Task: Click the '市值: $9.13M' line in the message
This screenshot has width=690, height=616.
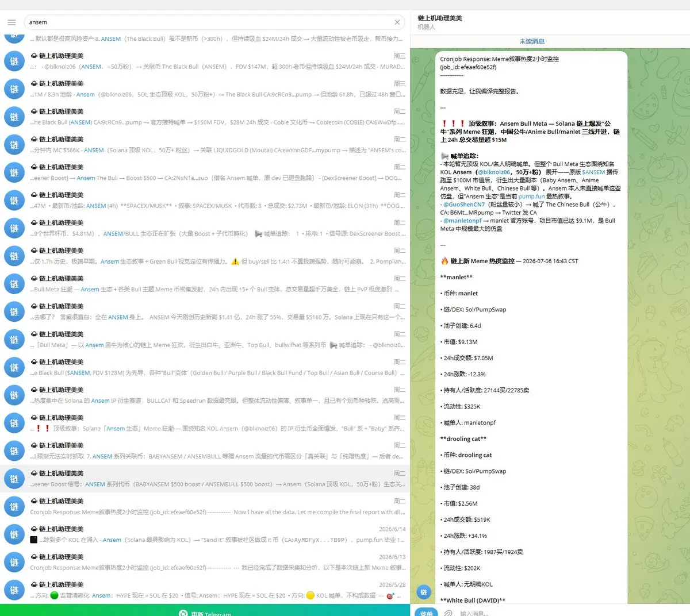Action: (460, 342)
